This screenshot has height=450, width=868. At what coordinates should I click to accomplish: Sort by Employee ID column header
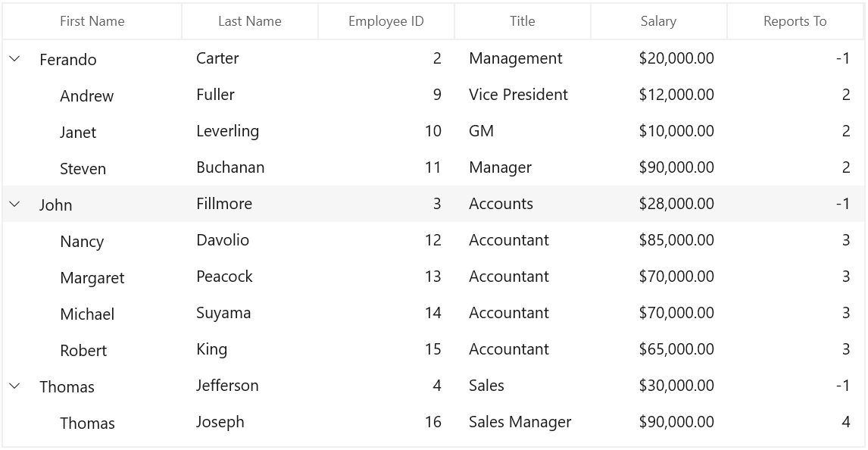click(386, 21)
